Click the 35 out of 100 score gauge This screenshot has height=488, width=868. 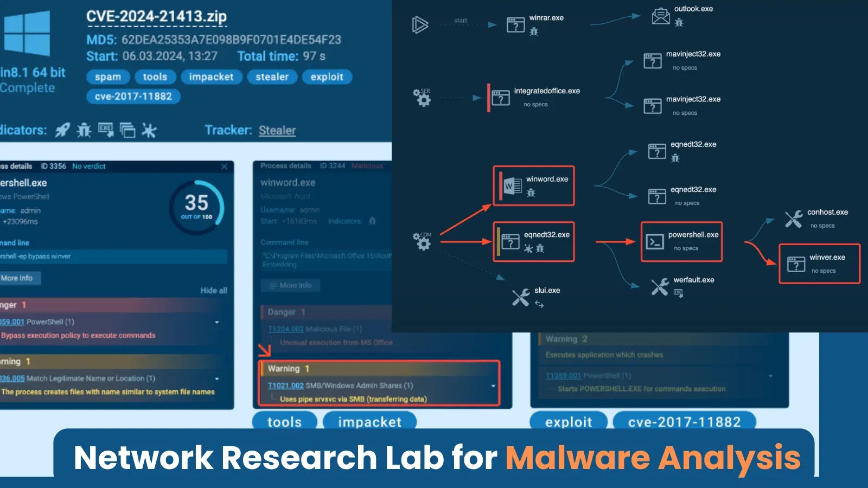(197, 207)
